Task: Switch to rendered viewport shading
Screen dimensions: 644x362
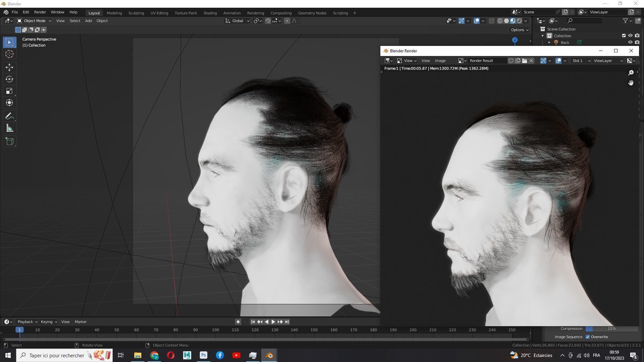Action: point(519,21)
